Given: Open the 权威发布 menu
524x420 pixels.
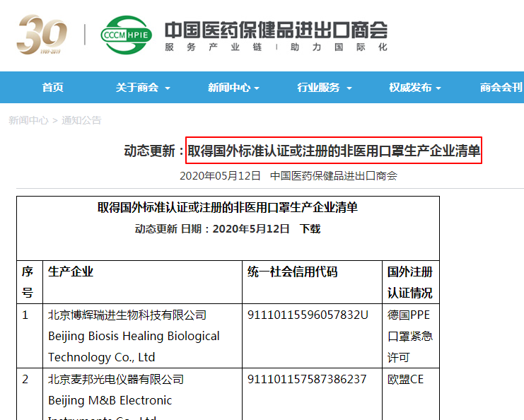Looking at the screenshot, I should click(x=410, y=88).
